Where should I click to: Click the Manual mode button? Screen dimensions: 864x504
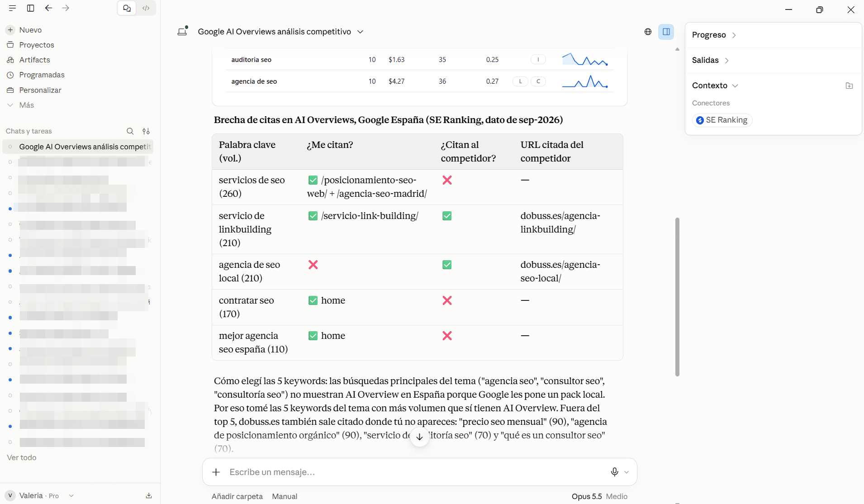pyautogui.click(x=285, y=496)
